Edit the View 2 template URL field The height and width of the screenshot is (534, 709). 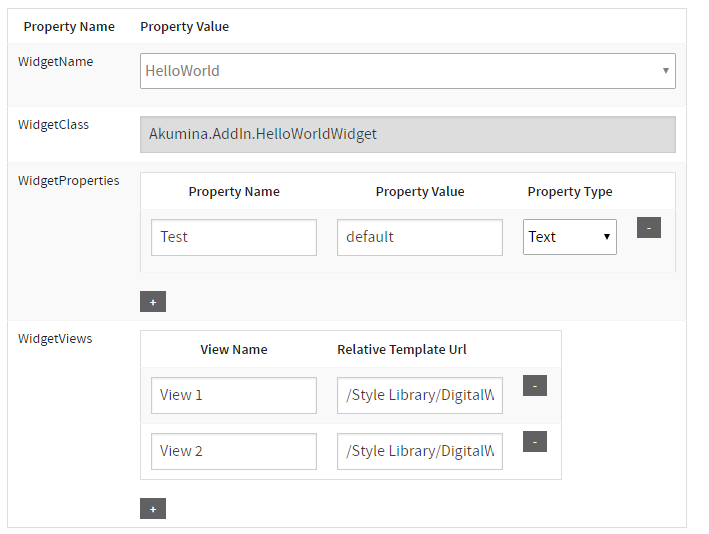pyautogui.click(x=419, y=451)
